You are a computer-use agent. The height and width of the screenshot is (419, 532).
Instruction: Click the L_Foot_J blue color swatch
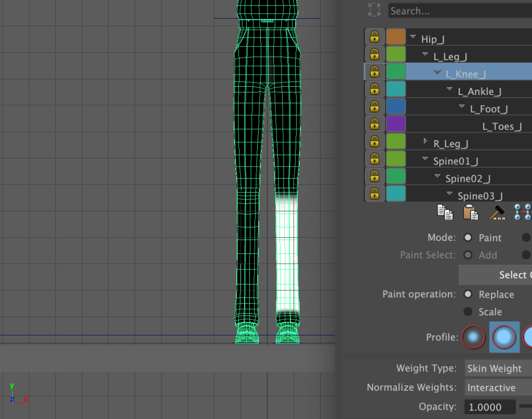pos(396,107)
